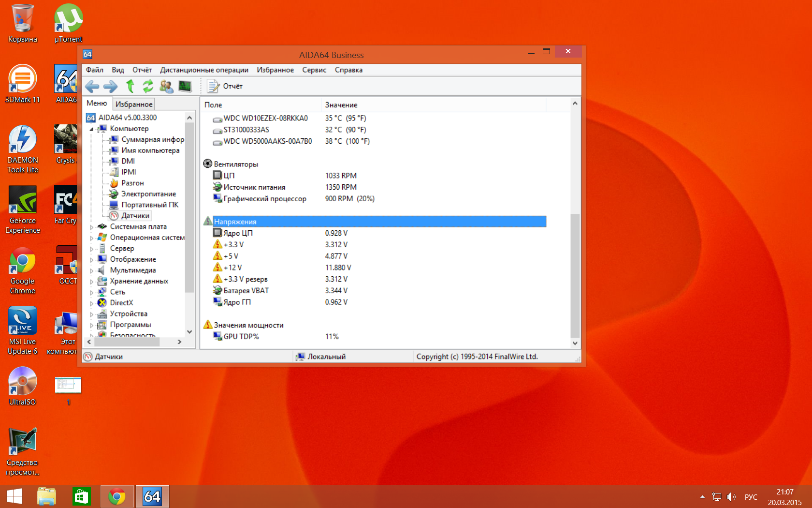This screenshot has width=812, height=508.
Task: Click the Программы tree icon
Action: (102, 325)
